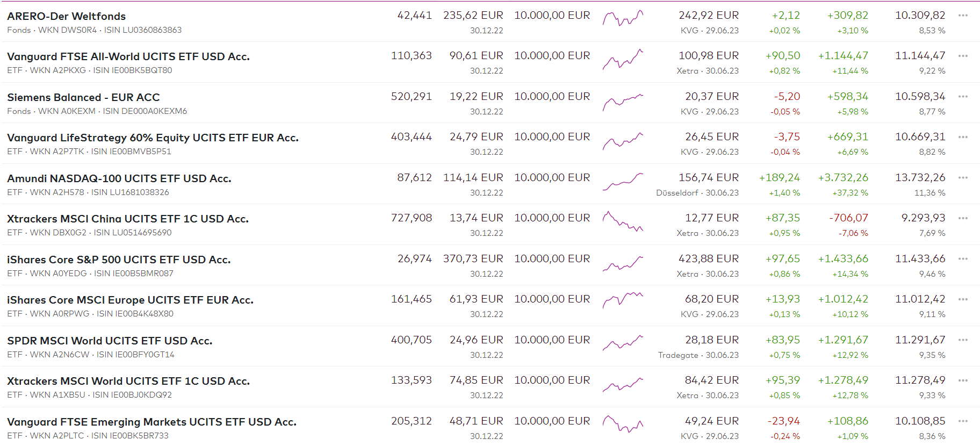Image resolution: width=980 pixels, height=446 pixels.
Task: Open more options for ARERO-Der Weltfonds
Action: pos(963,16)
